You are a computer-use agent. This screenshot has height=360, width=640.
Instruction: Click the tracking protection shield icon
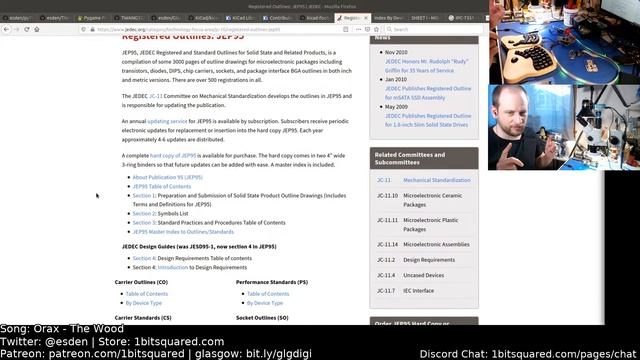tap(84, 29)
